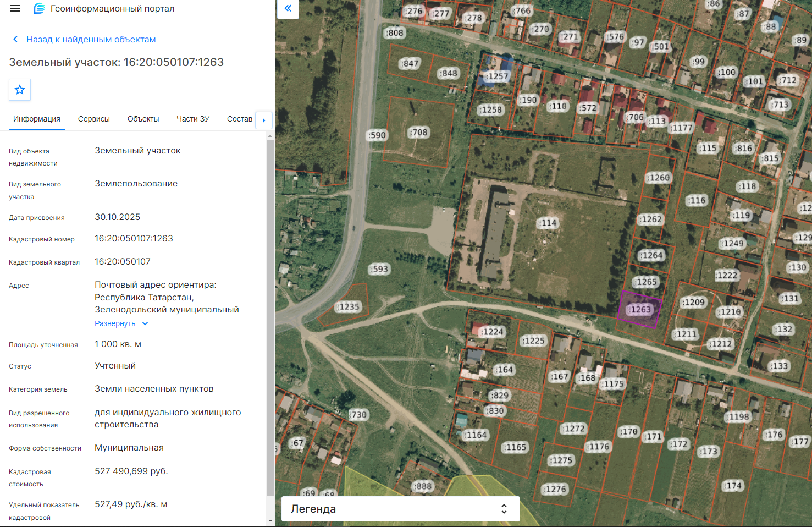
Task: Click the Легенда up-down arrows icon
Action: tap(504, 509)
